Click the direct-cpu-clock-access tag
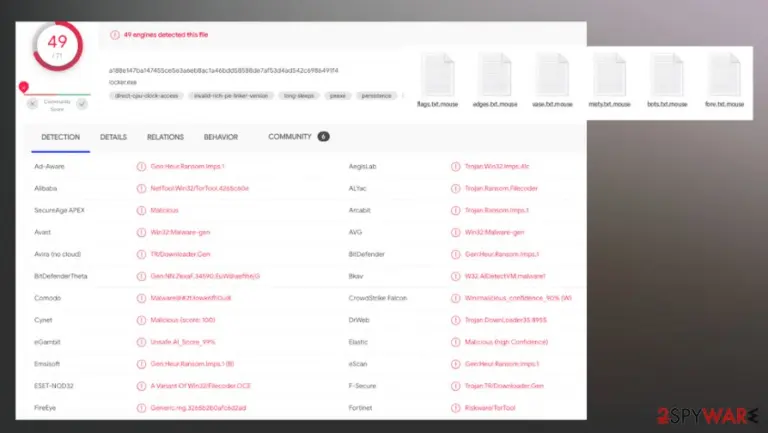 146,96
